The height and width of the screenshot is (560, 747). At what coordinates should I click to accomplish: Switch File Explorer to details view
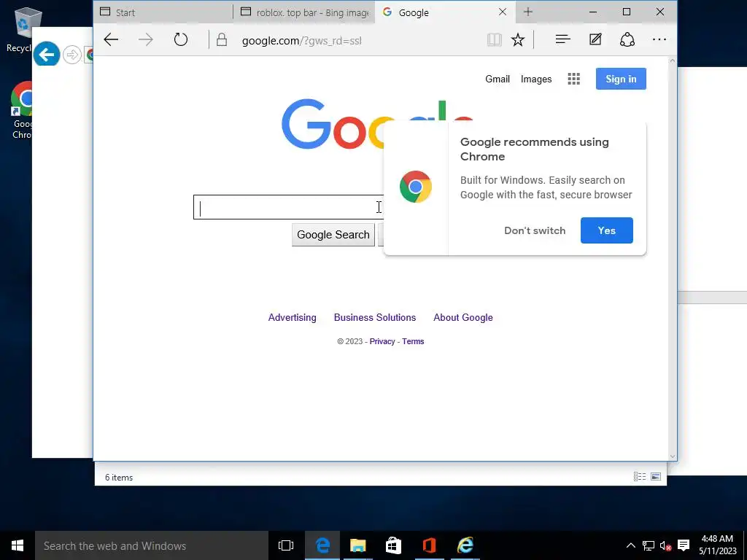coord(640,477)
